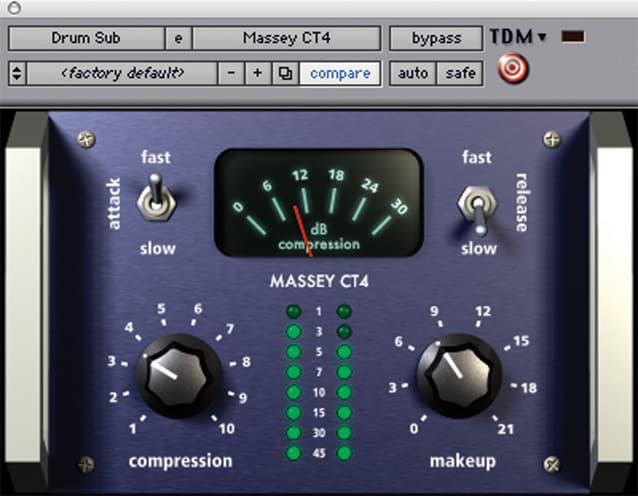
Task: Click the makeup knob mark 12
Action: [483, 311]
